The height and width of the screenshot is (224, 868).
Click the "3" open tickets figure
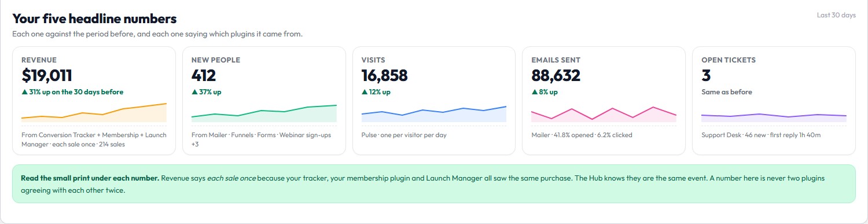(706, 76)
